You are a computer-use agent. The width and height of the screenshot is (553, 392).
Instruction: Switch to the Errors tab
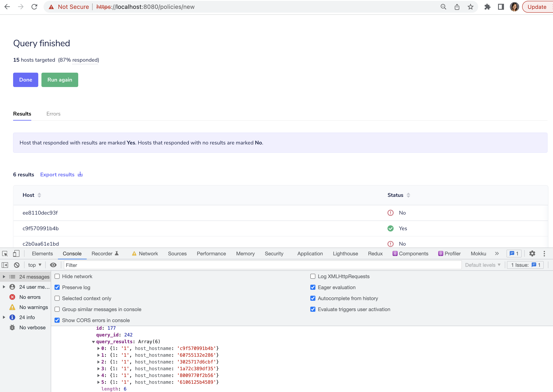53,114
